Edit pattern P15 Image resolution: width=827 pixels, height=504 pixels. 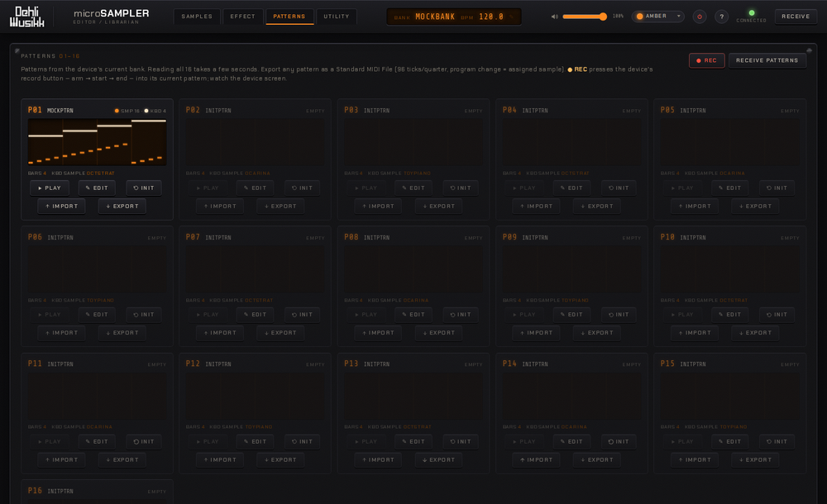[x=729, y=441]
